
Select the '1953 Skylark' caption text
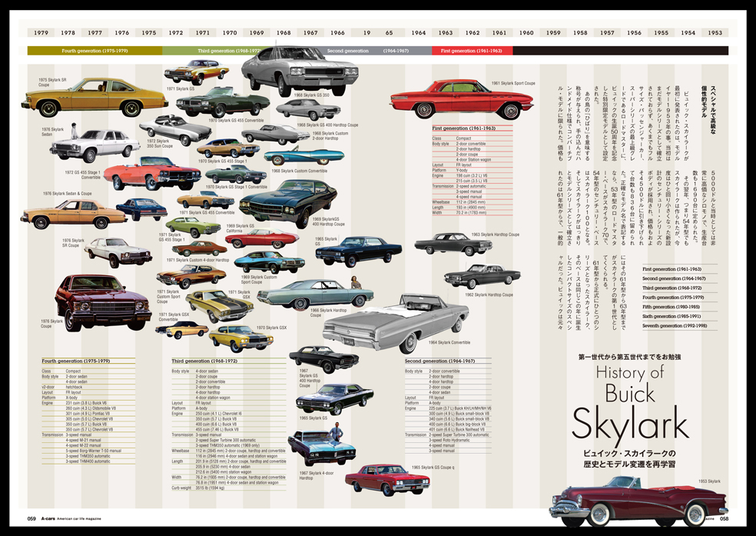point(709,481)
